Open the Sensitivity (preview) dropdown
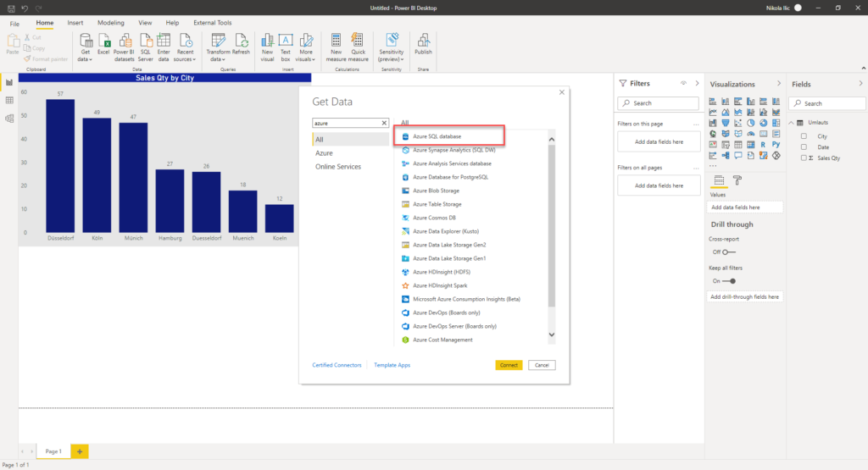This screenshot has height=470, width=868. click(392, 47)
